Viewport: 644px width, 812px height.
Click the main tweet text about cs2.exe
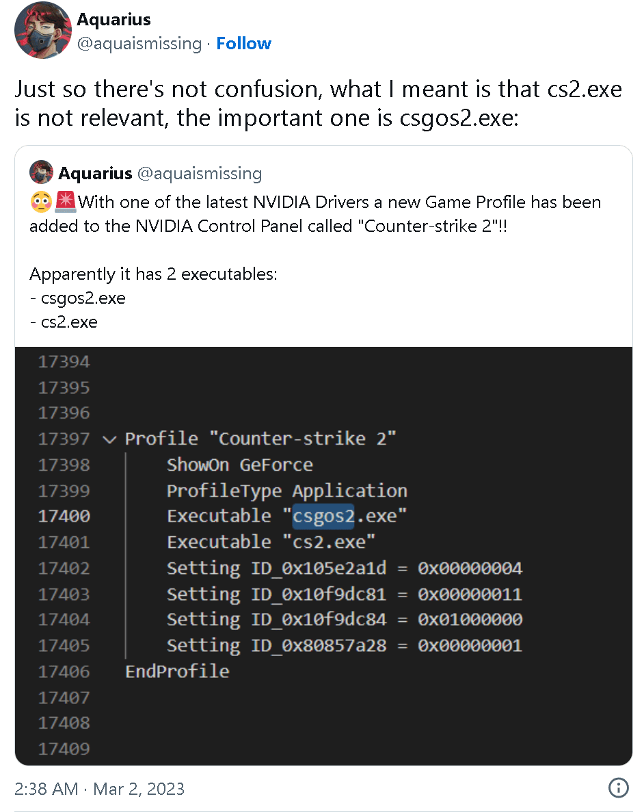319,103
